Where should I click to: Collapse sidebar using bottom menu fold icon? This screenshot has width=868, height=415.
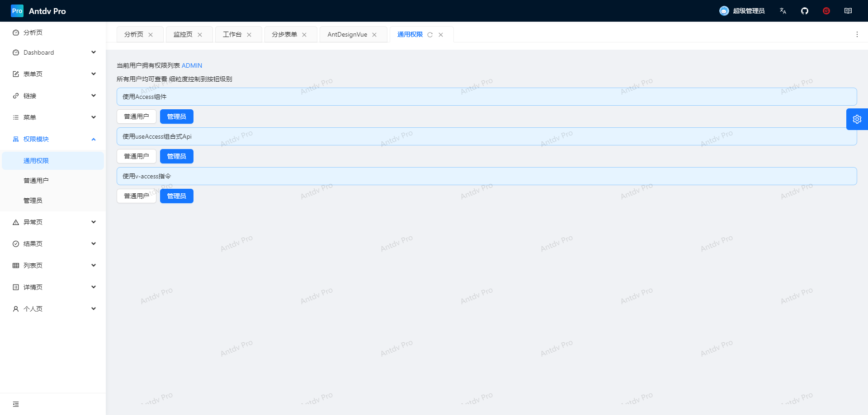point(16,404)
